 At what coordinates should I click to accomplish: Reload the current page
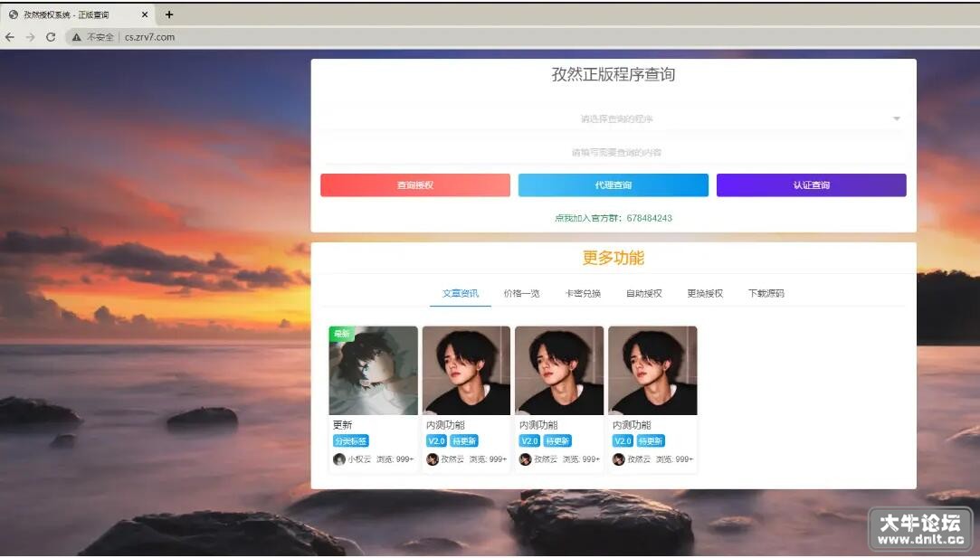pyautogui.click(x=51, y=37)
